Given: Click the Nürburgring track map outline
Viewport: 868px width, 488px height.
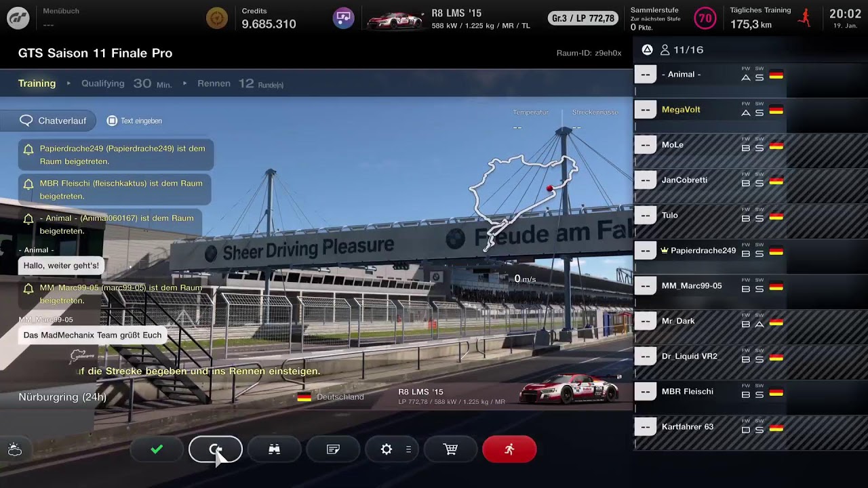Looking at the screenshot, I should [x=523, y=203].
